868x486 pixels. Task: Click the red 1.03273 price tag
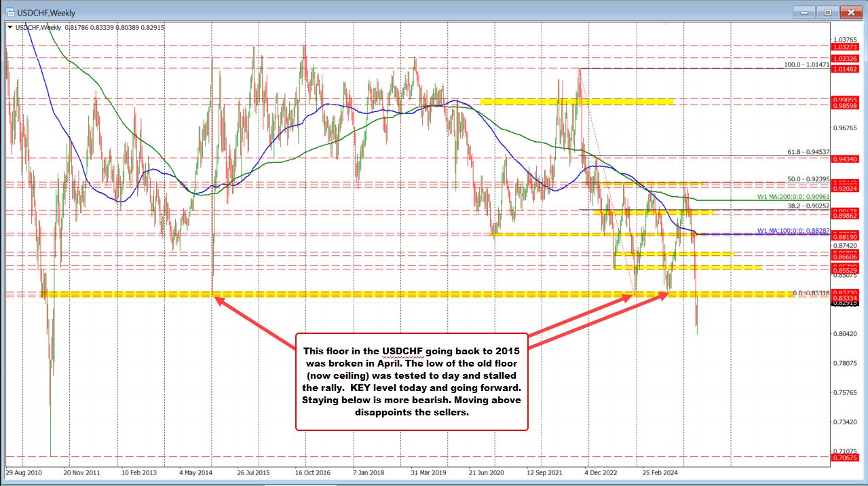(846, 48)
